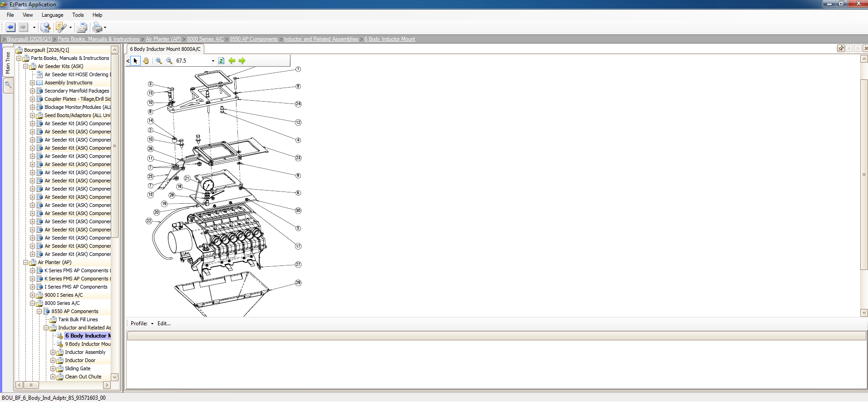Select 9 Body Inductor Mount tree item
Viewport: 868px width, 402px height.
tap(88, 344)
